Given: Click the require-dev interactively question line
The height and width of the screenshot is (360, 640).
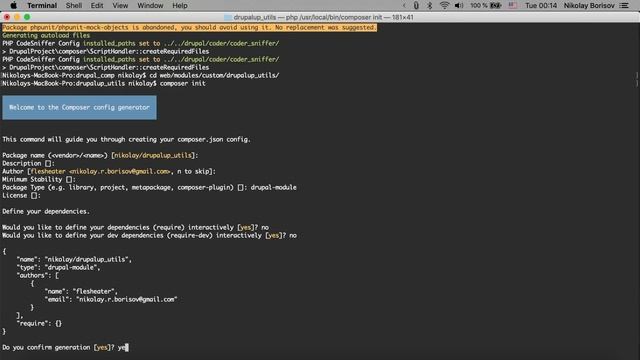Looking at the screenshot, I should 149,236.
